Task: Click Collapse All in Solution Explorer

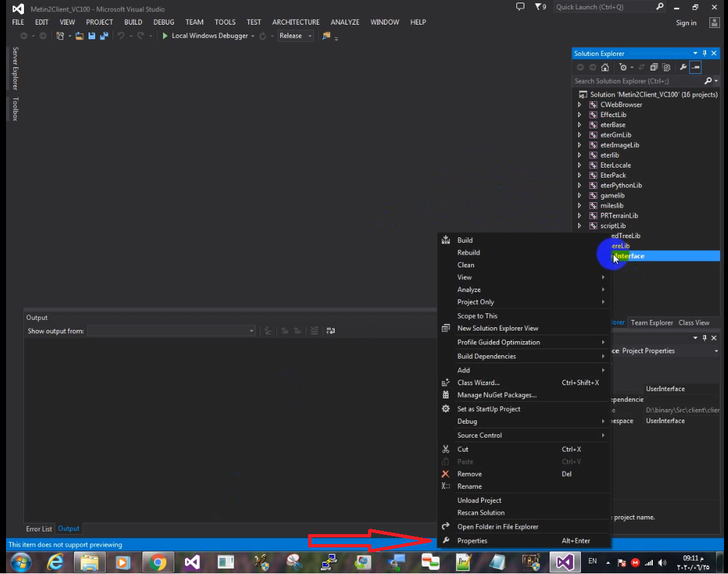Action: click(x=653, y=67)
